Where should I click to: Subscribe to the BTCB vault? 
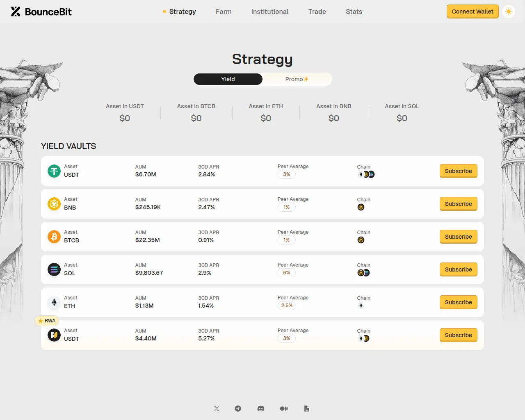click(459, 237)
